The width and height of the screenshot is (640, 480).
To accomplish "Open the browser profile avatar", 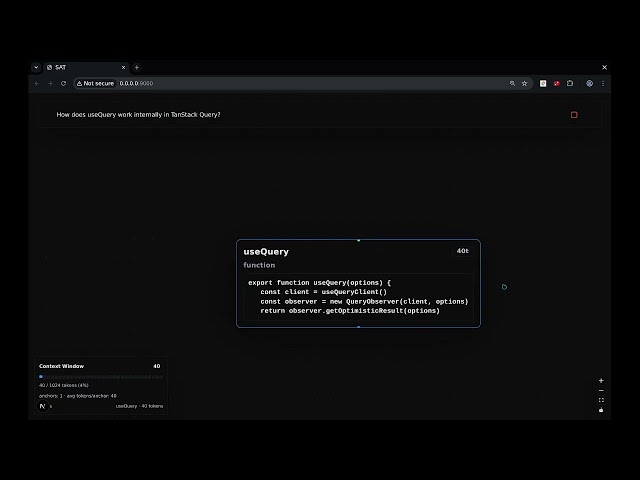I will point(589,83).
